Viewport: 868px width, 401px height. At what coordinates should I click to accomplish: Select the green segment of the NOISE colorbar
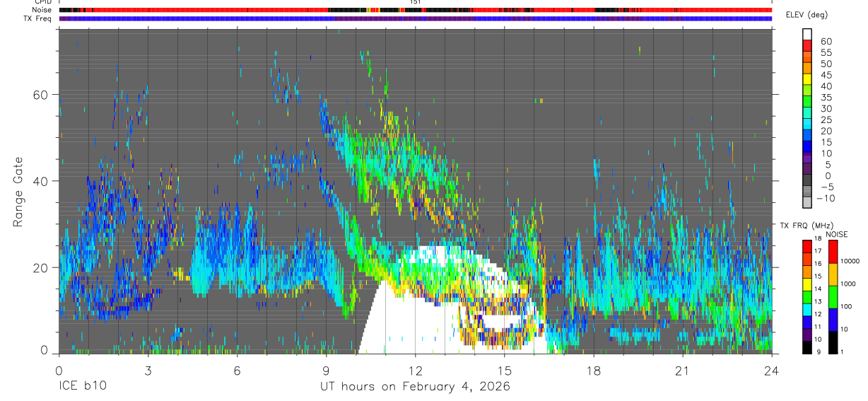pyautogui.click(x=833, y=297)
